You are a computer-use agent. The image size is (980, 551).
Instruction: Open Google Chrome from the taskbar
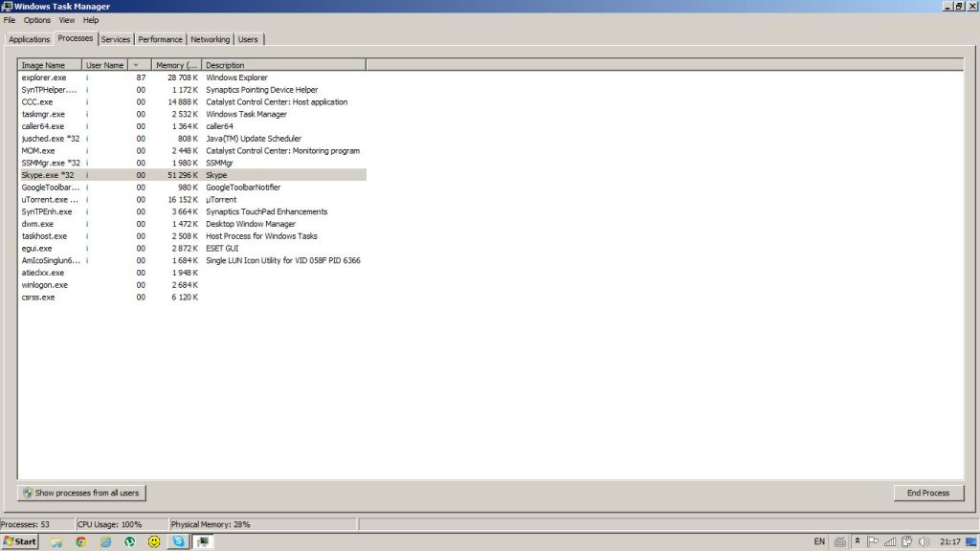click(81, 541)
